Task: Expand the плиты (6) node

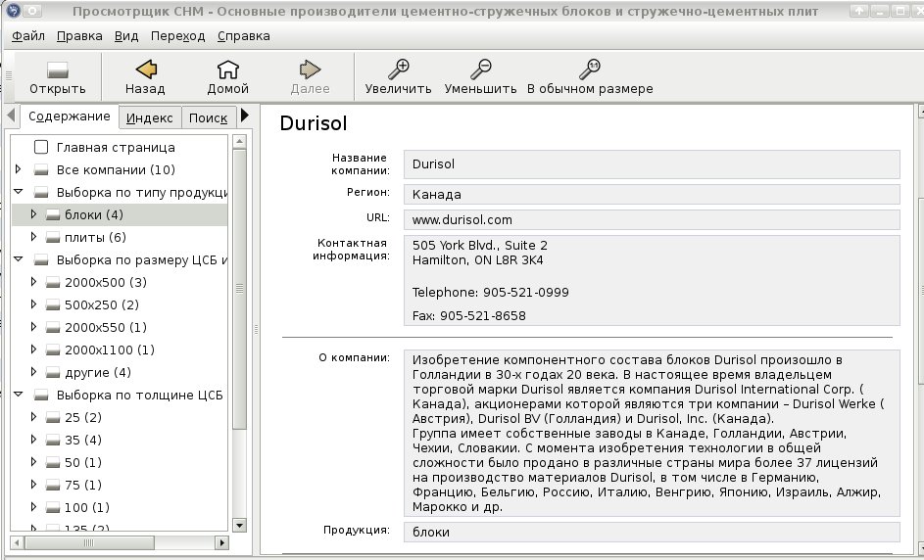Action: 33,237
